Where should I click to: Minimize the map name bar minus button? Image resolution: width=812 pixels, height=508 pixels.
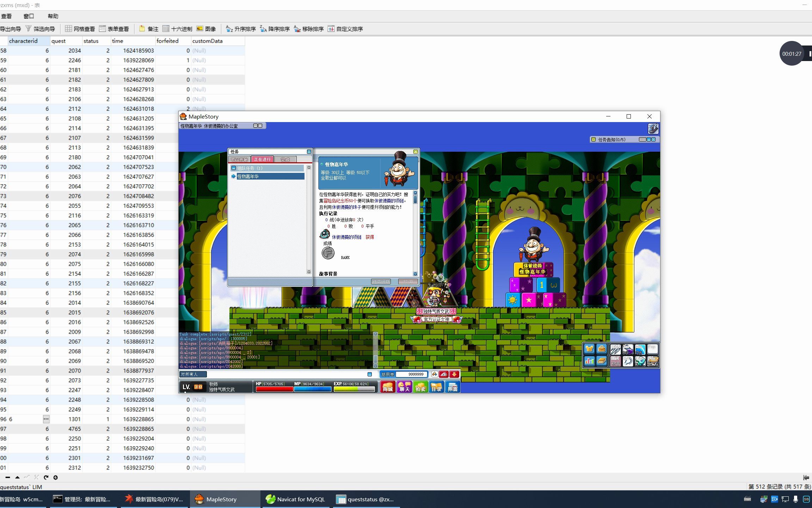pyautogui.click(x=256, y=126)
